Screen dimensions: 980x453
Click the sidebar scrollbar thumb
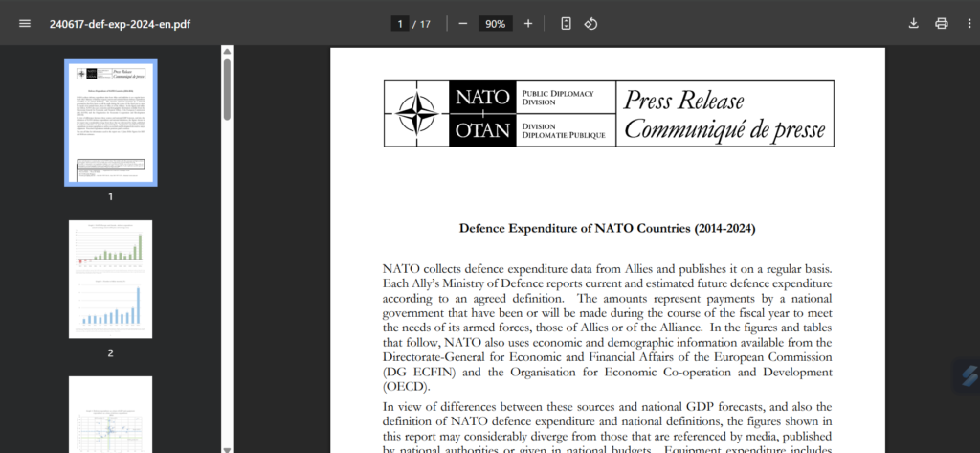click(x=228, y=89)
